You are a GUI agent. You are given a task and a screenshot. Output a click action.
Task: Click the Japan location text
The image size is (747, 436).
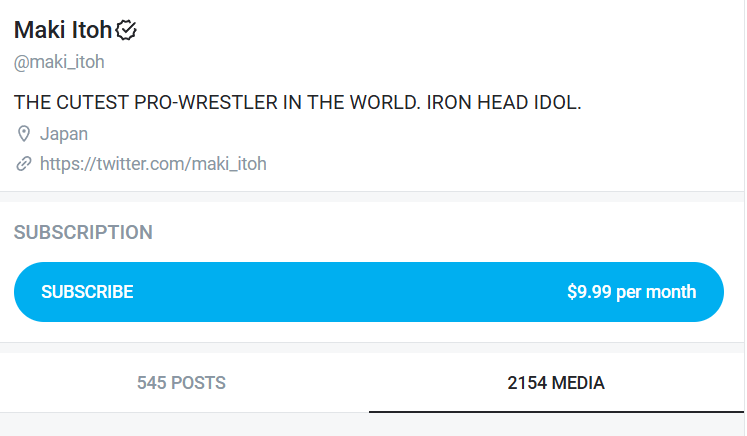click(x=64, y=134)
